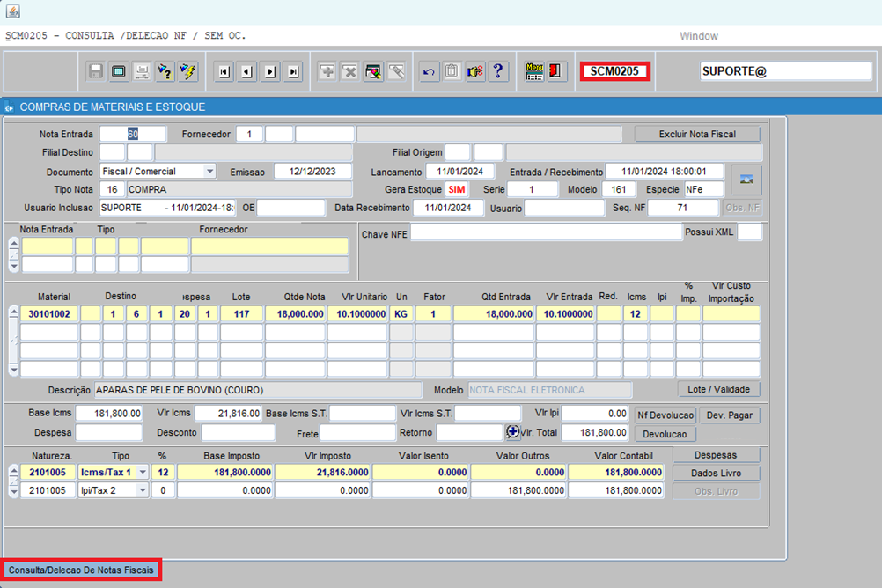The image size is (882, 588).
Task: Click the Nf Devolucao button
Action: (x=665, y=415)
